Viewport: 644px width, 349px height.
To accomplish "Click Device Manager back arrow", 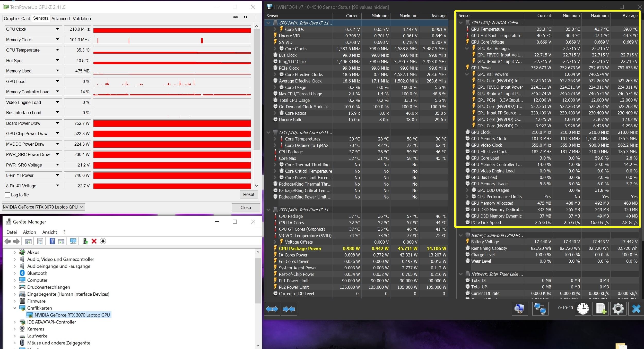I will point(8,241).
